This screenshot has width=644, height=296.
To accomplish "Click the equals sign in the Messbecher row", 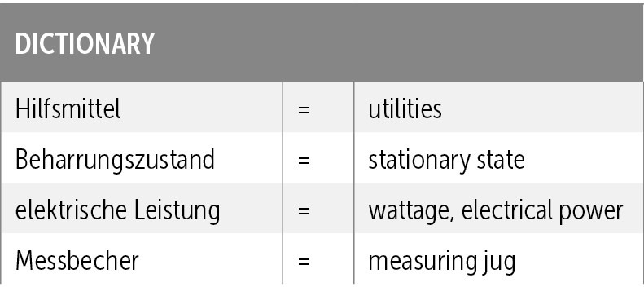I will click(x=304, y=262).
